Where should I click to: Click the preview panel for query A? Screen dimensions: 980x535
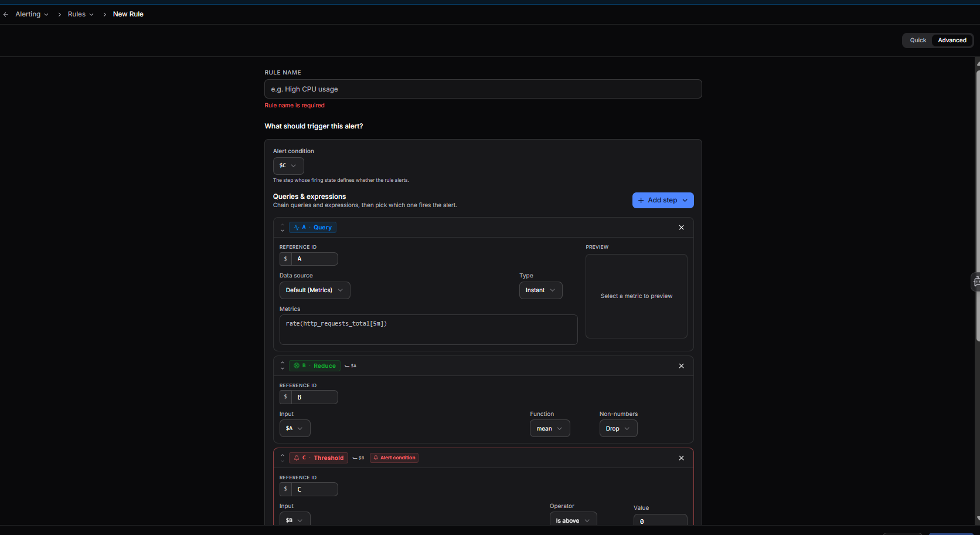pyautogui.click(x=637, y=296)
